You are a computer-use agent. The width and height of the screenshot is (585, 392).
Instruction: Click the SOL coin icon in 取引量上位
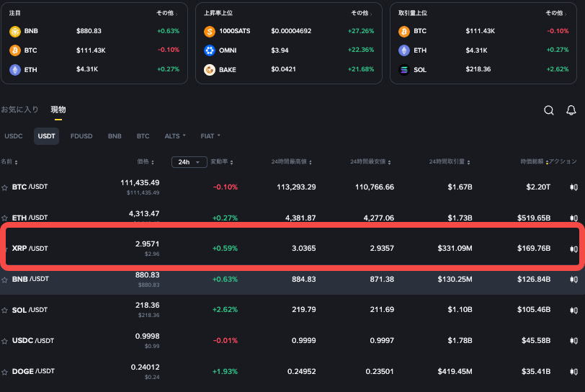pos(404,70)
